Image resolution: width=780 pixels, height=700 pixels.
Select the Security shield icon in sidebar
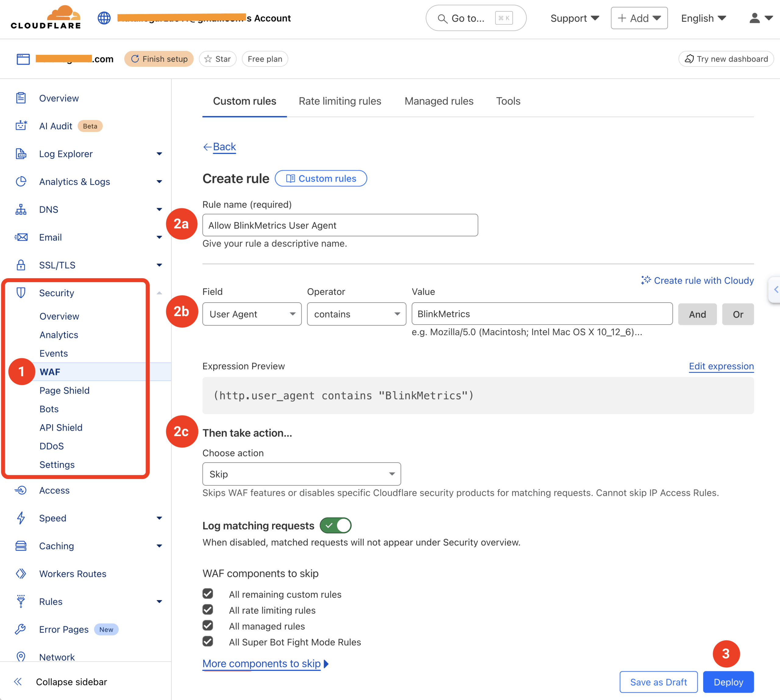click(x=21, y=293)
